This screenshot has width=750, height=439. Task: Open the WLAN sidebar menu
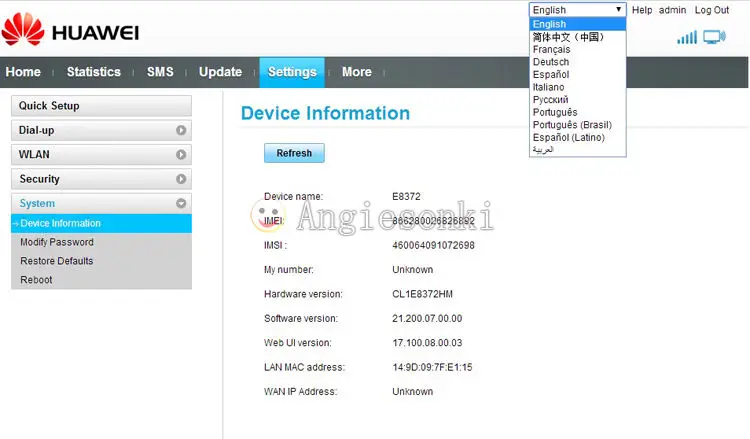(101, 154)
